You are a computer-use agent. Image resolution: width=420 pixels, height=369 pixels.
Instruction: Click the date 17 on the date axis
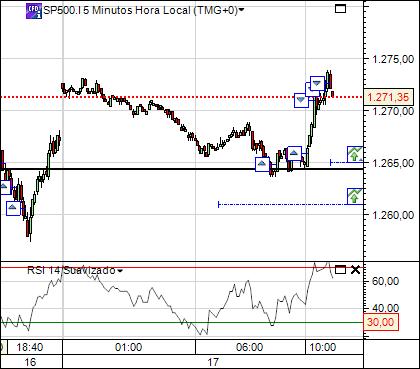(x=213, y=362)
